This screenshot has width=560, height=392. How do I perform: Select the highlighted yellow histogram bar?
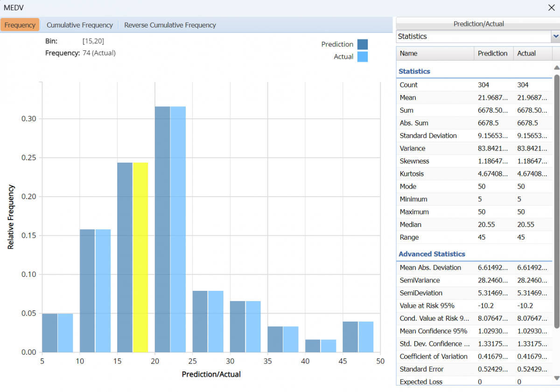(x=140, y=257)
